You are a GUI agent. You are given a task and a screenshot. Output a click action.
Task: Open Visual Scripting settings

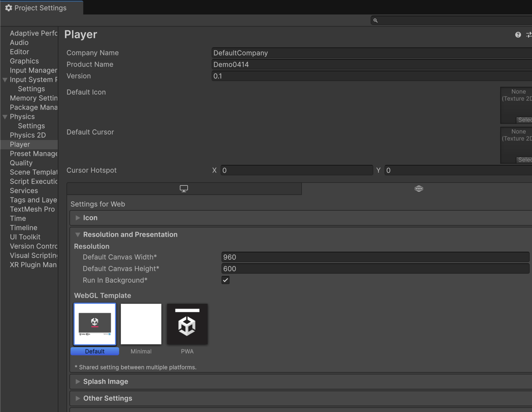34,255
